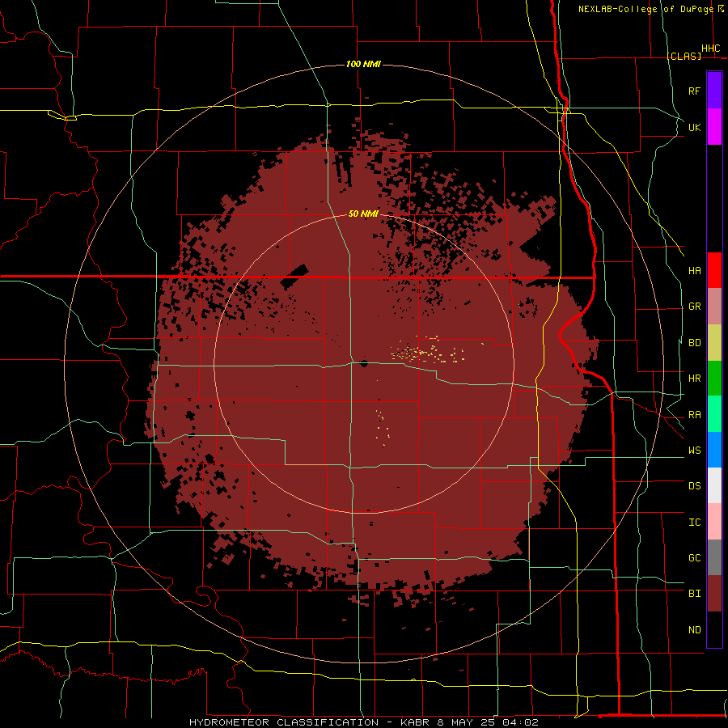This screenshot has width=728, height=728.
Task: Click the 'GC' legend label
Action: click(x=695, y=557)
